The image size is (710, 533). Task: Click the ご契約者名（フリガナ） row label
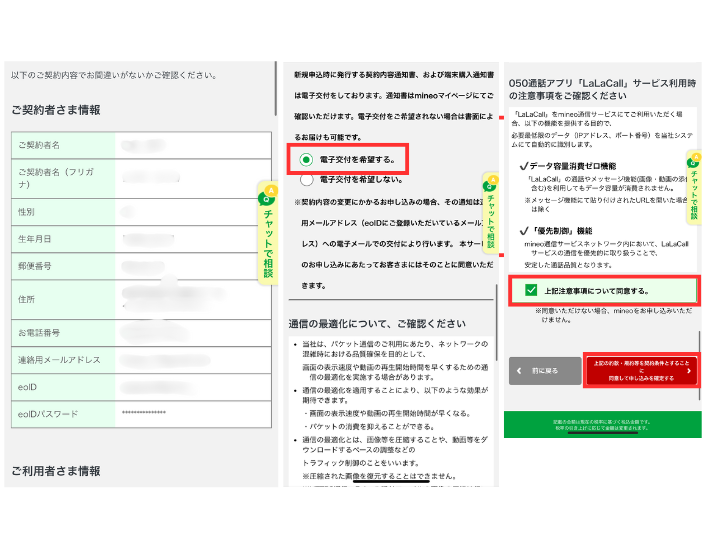[56, 178]
